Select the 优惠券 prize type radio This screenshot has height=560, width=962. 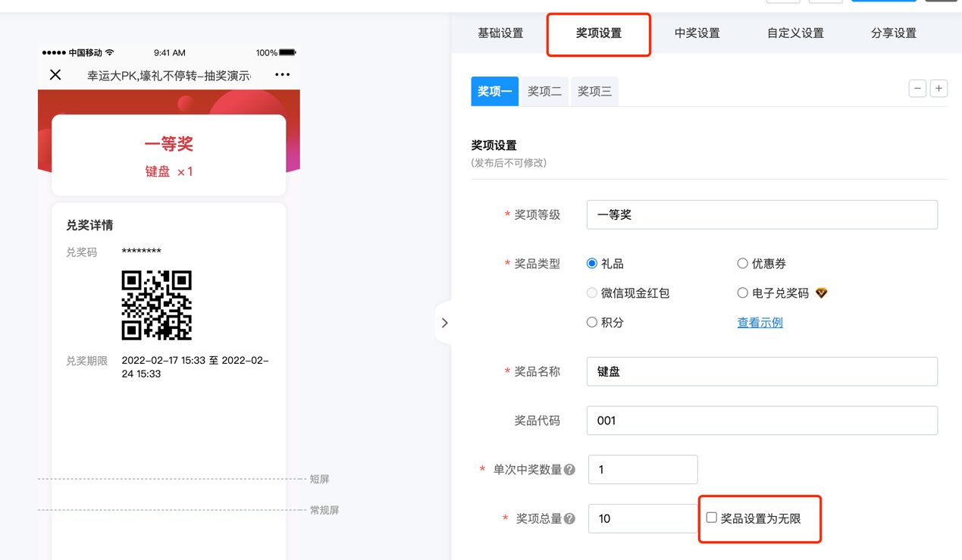click(x=742, y=264)
